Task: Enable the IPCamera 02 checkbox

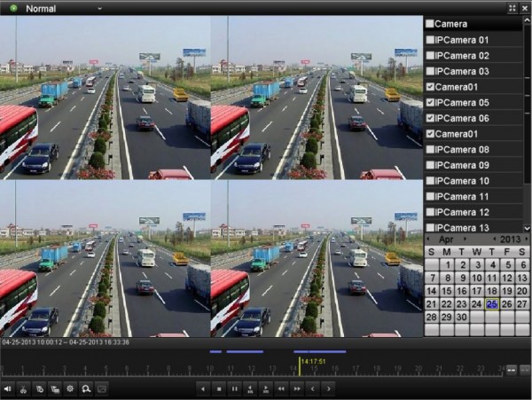Action: [x=430, y=56]
